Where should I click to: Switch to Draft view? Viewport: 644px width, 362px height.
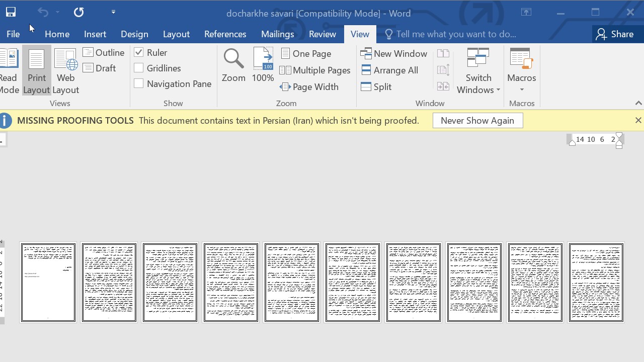pos(100,68)
